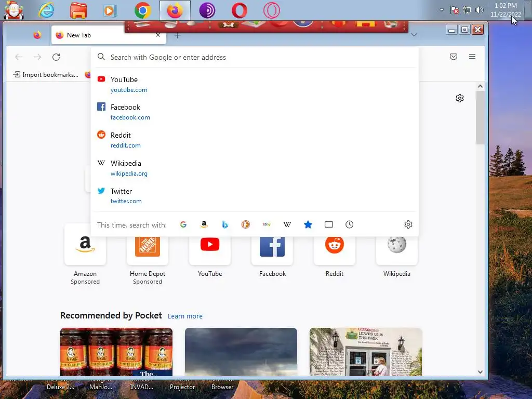Open the Firefox View pinned tab
Image resolution: width=532 pixels, height=399 pixels.
[37, 35]
